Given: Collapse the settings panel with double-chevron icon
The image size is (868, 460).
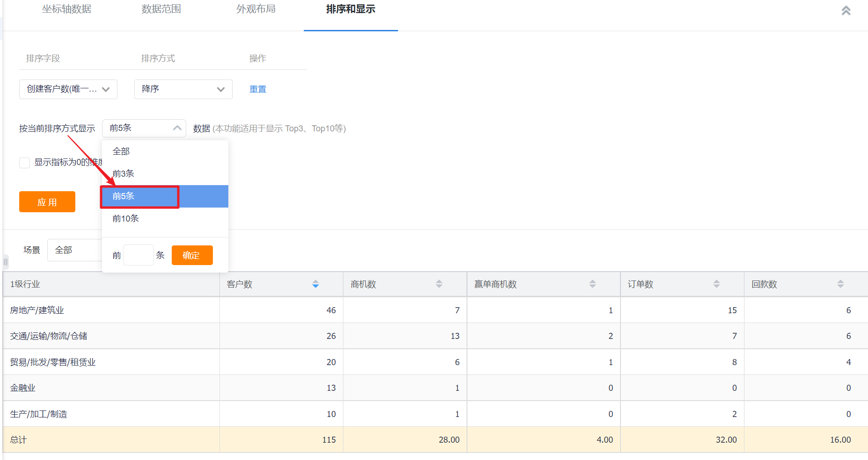Looking at the screenshot, I should point(846,10).
